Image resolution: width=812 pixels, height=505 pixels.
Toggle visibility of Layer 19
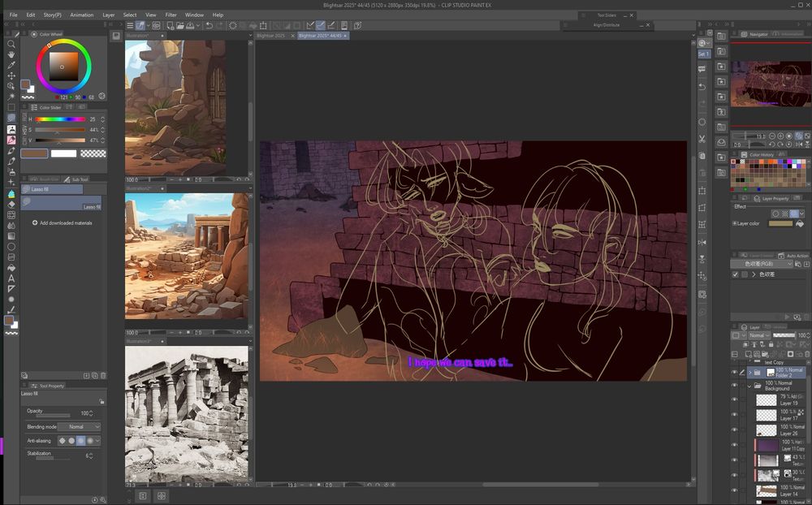point(734,400)
